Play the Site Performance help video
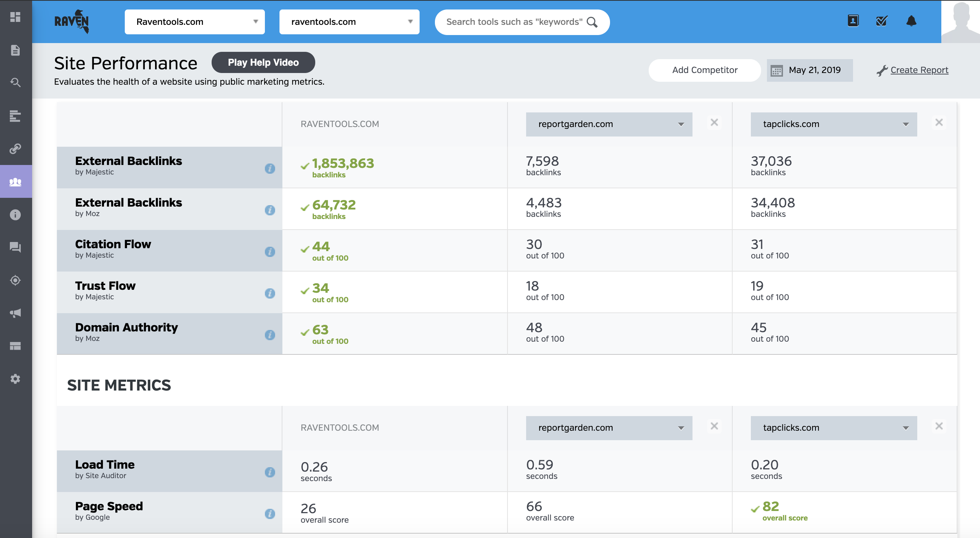 point(263,62)
